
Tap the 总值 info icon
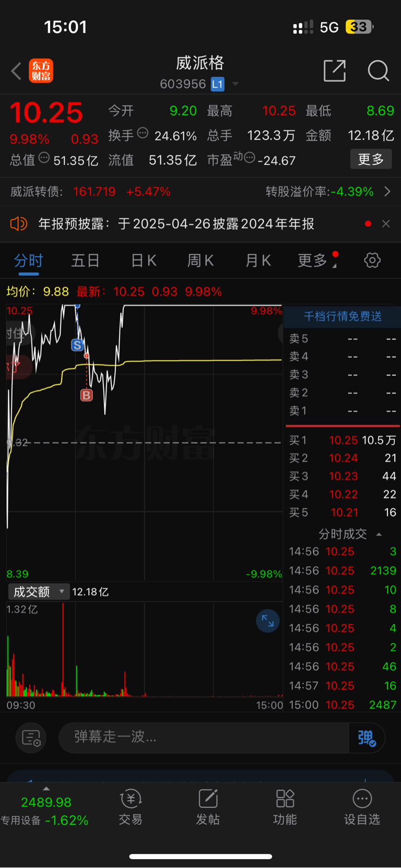pos(44,158)
